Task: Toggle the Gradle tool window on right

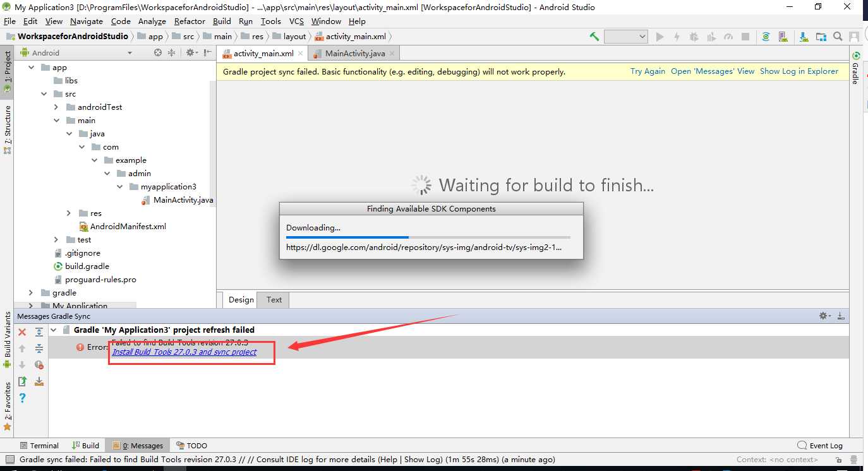Action: pos(856,68)
